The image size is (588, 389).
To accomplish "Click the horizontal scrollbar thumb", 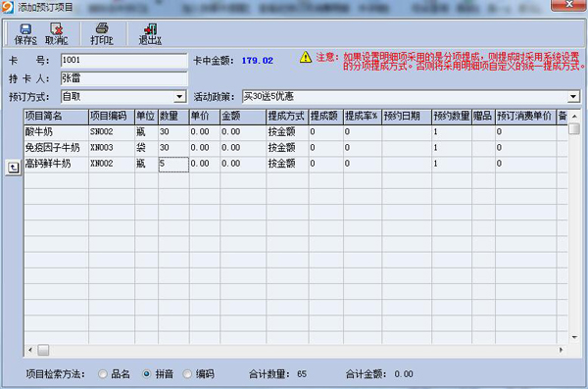I will (43, 350).
